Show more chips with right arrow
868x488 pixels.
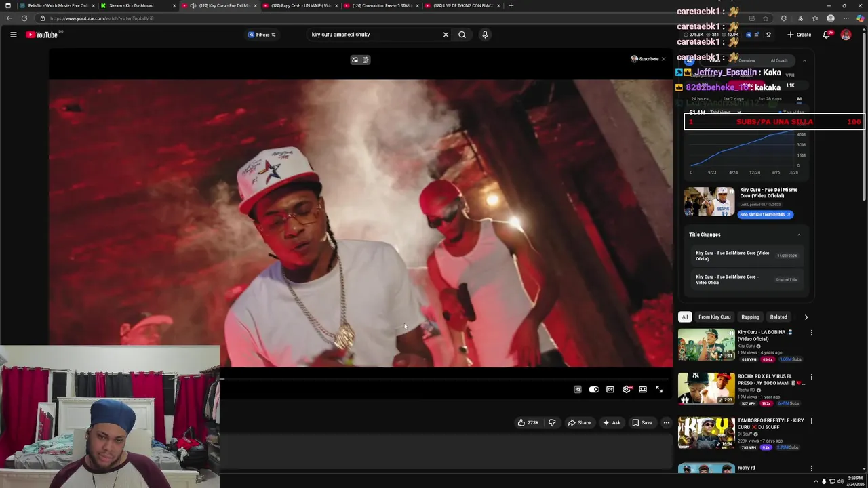[806, 317]
